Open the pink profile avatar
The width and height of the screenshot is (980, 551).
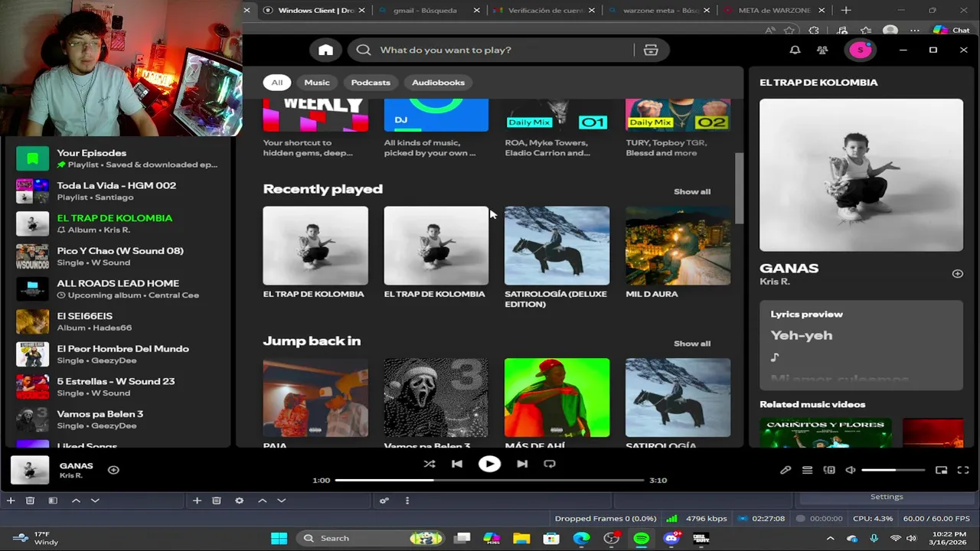860,50
